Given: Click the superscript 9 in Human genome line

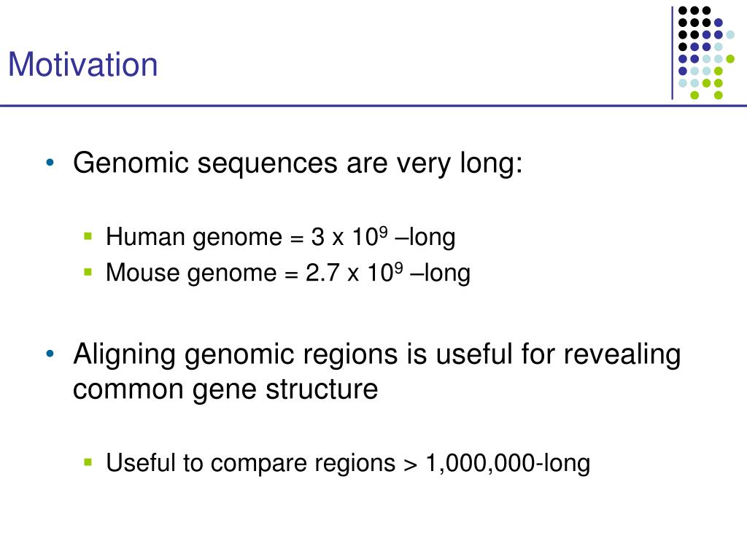Looking at the screenshot, I should 384,232.
